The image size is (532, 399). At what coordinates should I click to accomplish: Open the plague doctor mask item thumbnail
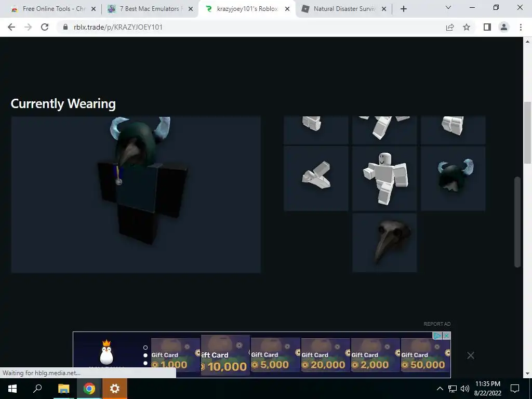pos(384,242)
